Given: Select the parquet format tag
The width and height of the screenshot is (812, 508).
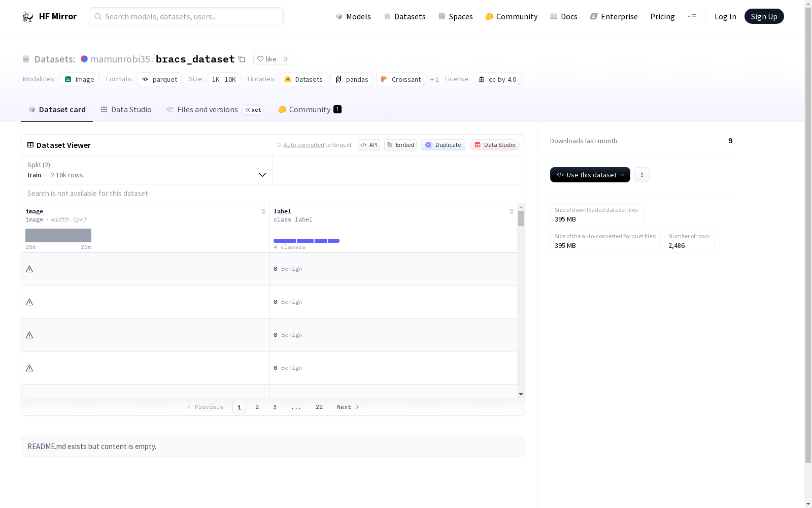Looking at the screenshot, I should click(159, 79).
